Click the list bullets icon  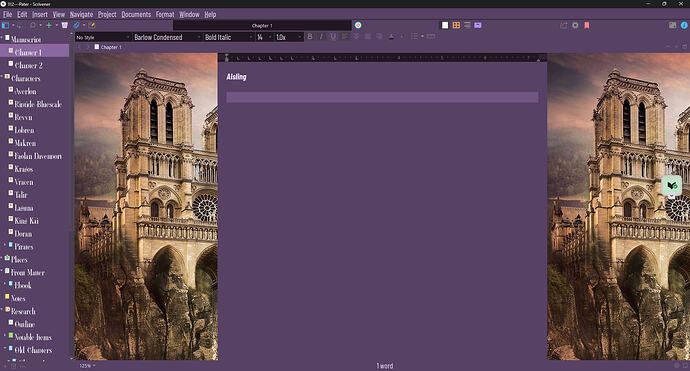point(415,37)
